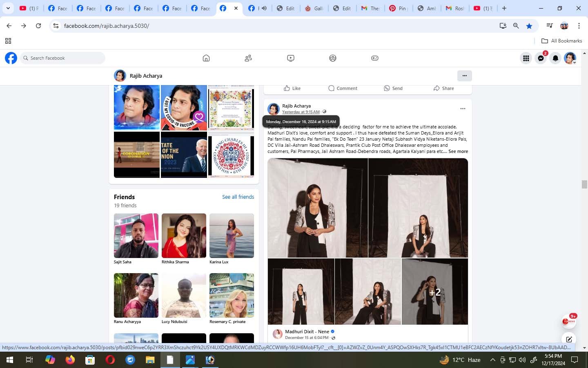Open profile options three-dot button beside Rajib Acharya

point(464,76)
